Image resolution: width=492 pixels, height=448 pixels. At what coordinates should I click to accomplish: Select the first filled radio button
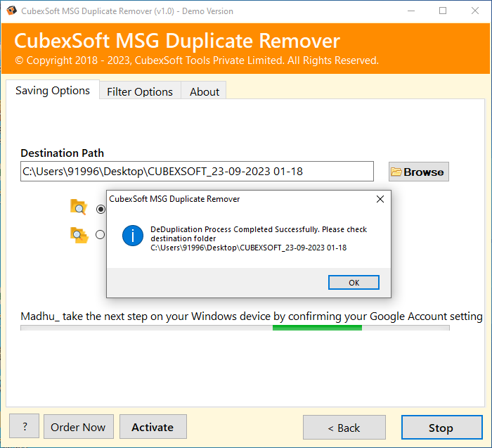(101, 209)
